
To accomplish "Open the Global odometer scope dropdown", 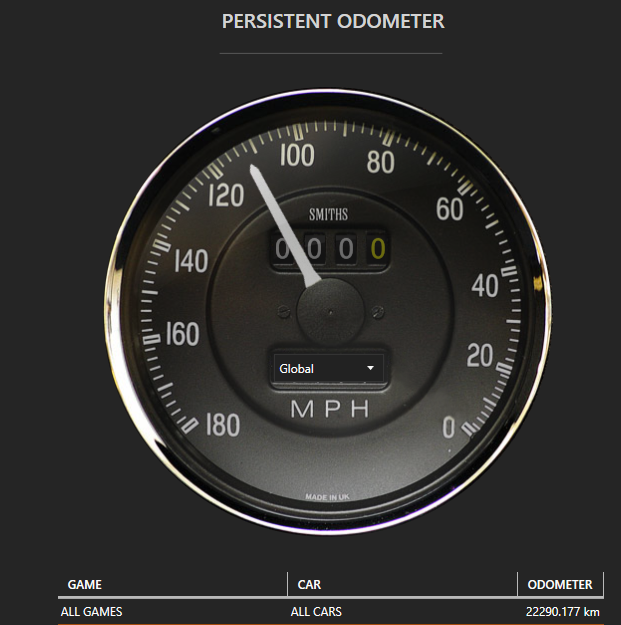I will [329, 368].
